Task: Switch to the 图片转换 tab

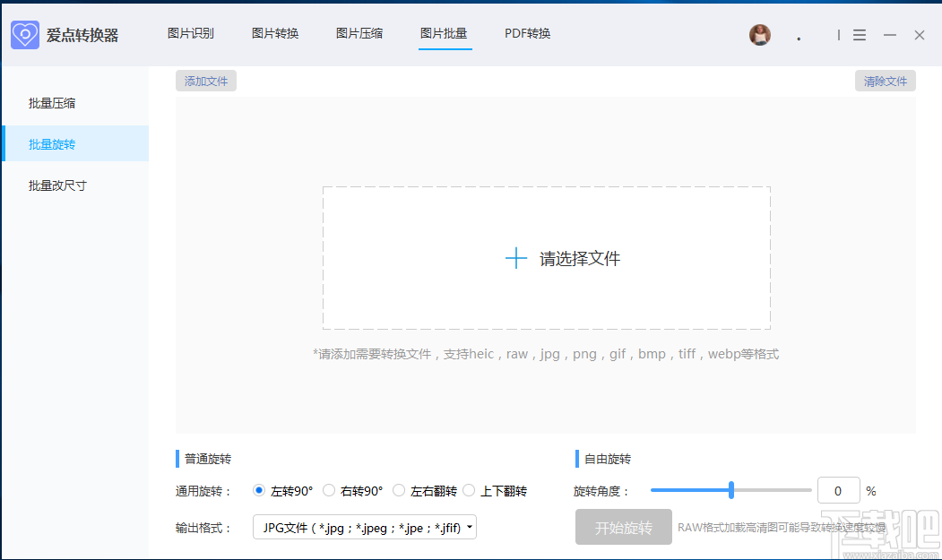Action: point(274,33)
